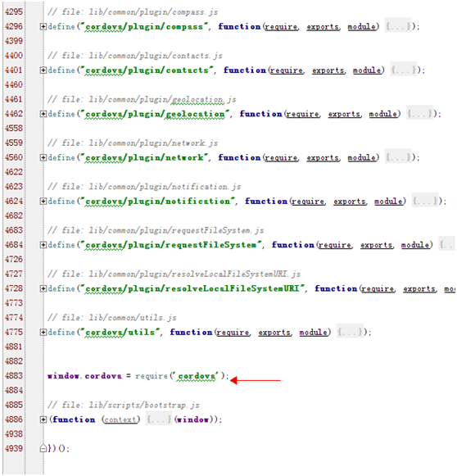The image size is (457, 476).
Task: Collapse the outer block at line 4939
Action: click(43, 449)
